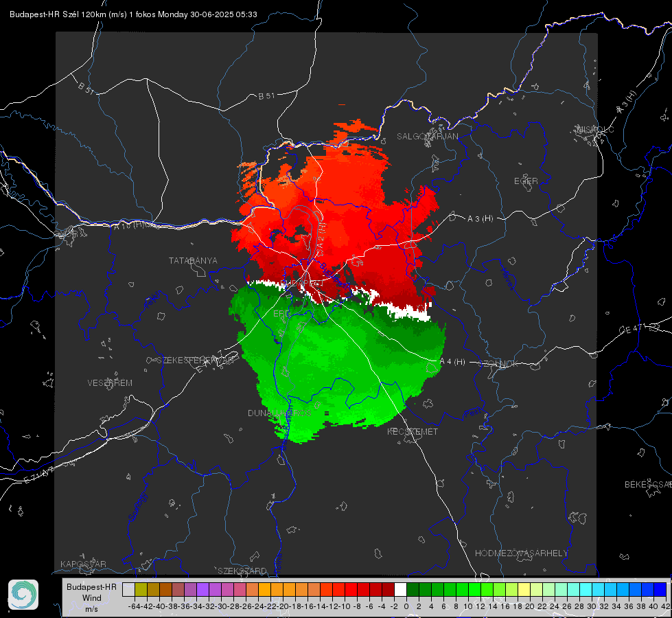Pick the gold swatch between -24 and -22

[264, 589]
